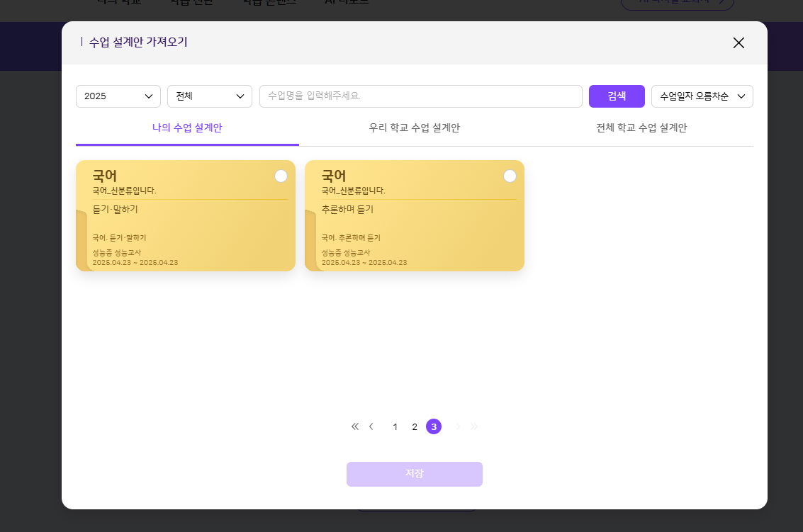Focus the 수업명 search input field
This screenshot has width=803, height=532.
[420, 96]
